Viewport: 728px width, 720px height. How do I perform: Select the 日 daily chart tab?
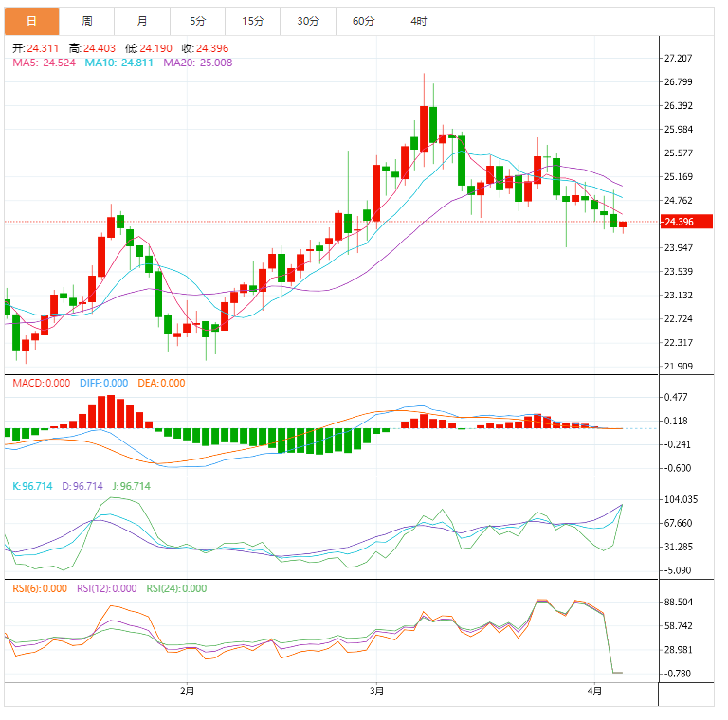click(x=31, y=21)
